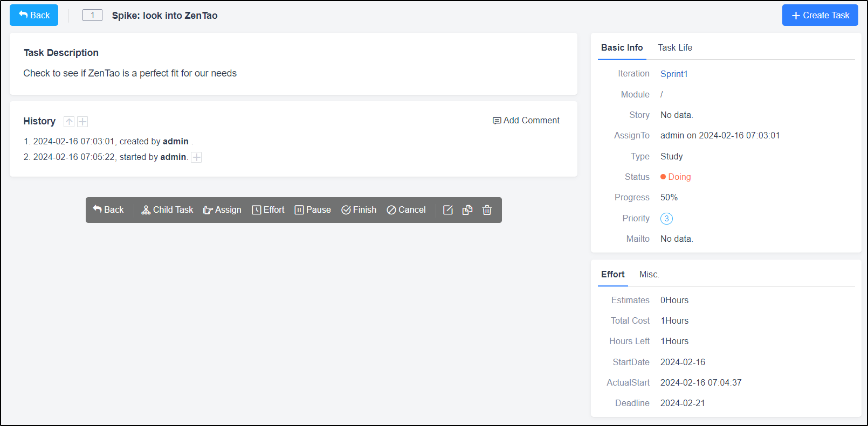Image resolution: width=868 pixels, height=426 pixels.
Task: Click the Progress value 50%
Action: point(669,197)
